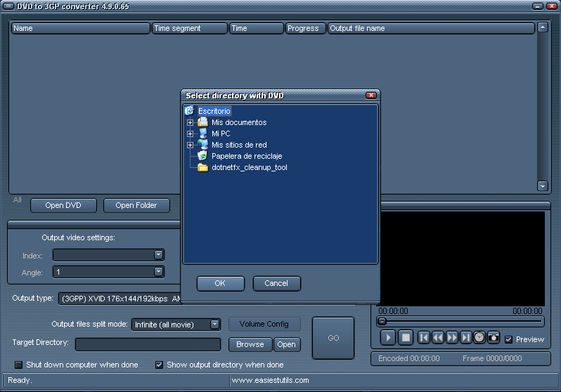Click the preview seek slider handle
Image resolution: width=561 pixels, height=392 pixels.
382,321
